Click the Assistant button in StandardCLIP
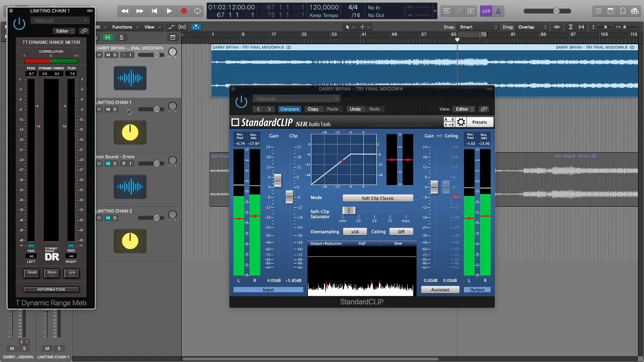The width and height of the screenshot is (644, 362). tap(440, 290)
